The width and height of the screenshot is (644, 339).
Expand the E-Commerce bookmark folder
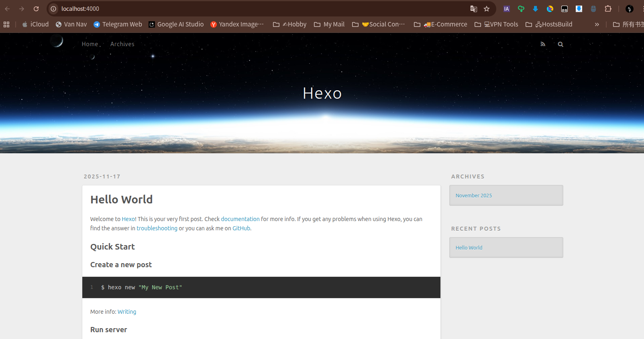pyautogui.click(x=440, y=24)
